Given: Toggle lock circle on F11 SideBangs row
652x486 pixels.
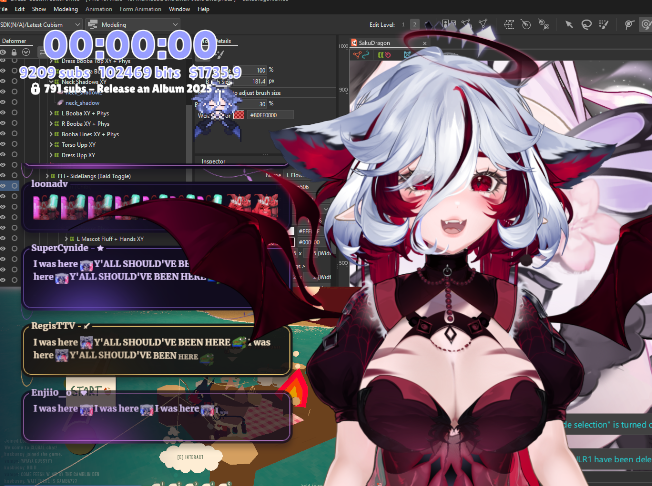Looking at the screenshot, I should pyautogui.click(x=14, y=176).
